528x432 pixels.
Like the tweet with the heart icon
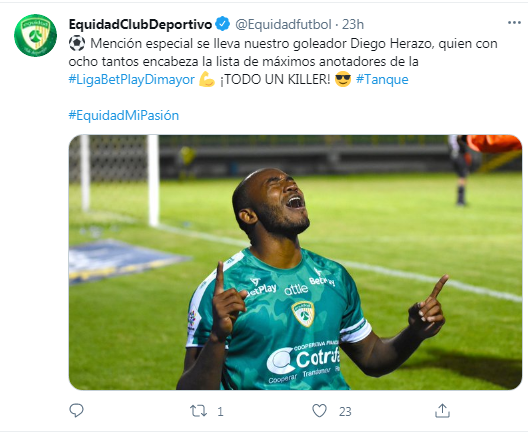click(x=319, y=411)
